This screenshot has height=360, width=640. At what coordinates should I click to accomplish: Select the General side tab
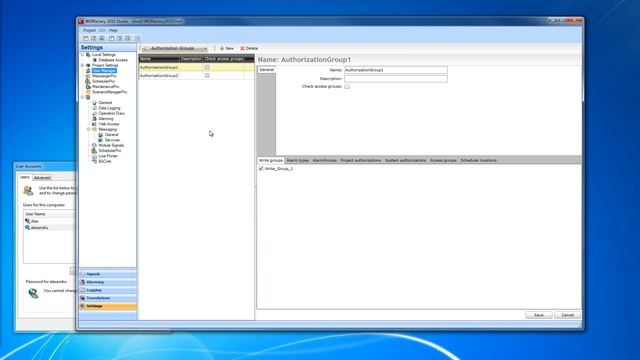(x=267, y=70)
